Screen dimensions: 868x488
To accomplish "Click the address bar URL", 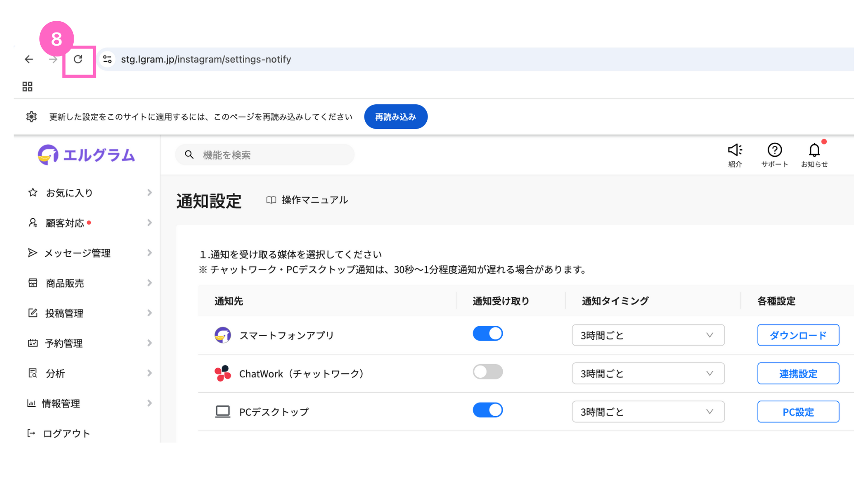I will (x=206, y=59).
